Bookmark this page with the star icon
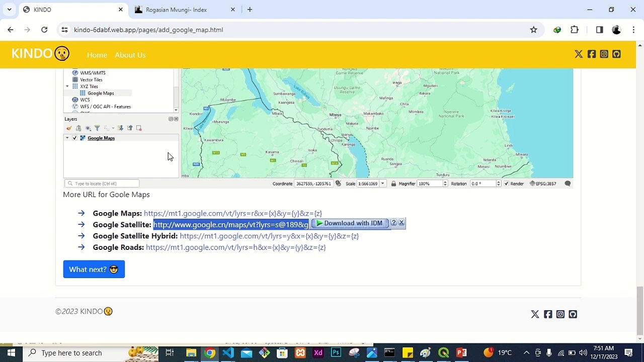The image size is (644, 362). (534, 30)
